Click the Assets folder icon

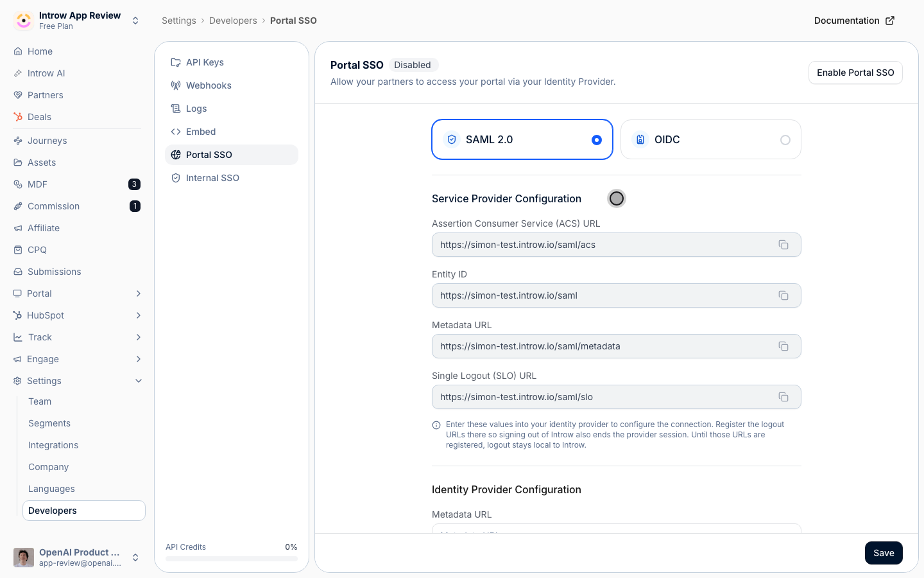(x=18, y=162)
